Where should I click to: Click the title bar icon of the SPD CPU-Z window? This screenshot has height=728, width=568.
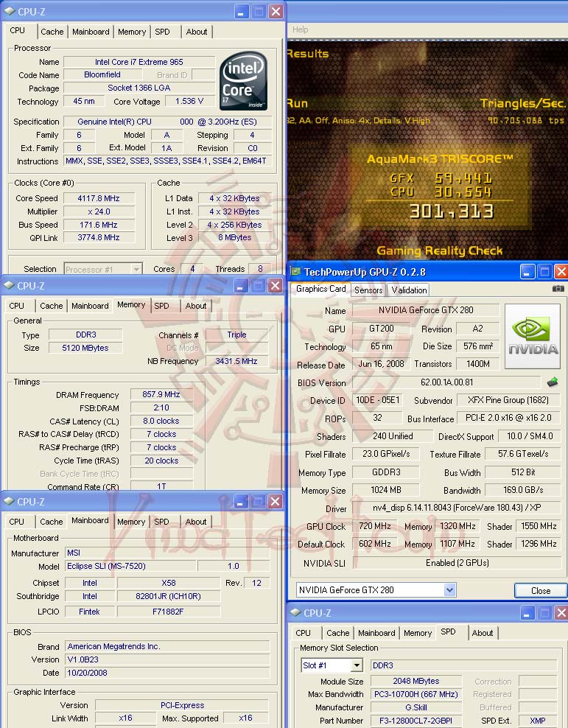tap(295, 612)
